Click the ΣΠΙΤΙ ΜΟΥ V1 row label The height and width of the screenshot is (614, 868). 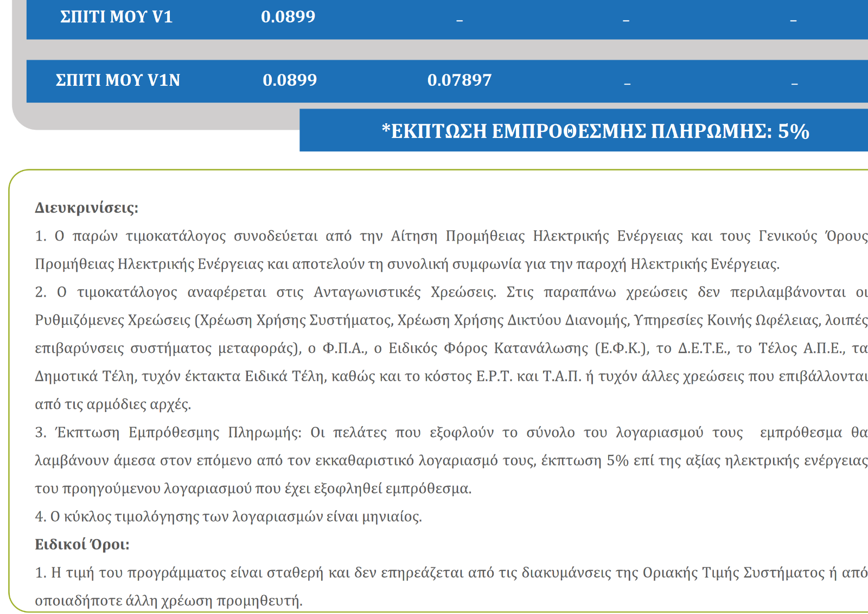[116, 17]
